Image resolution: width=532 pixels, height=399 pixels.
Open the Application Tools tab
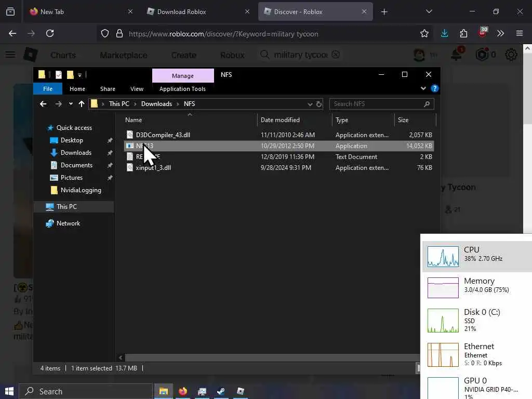pos(182,88)
